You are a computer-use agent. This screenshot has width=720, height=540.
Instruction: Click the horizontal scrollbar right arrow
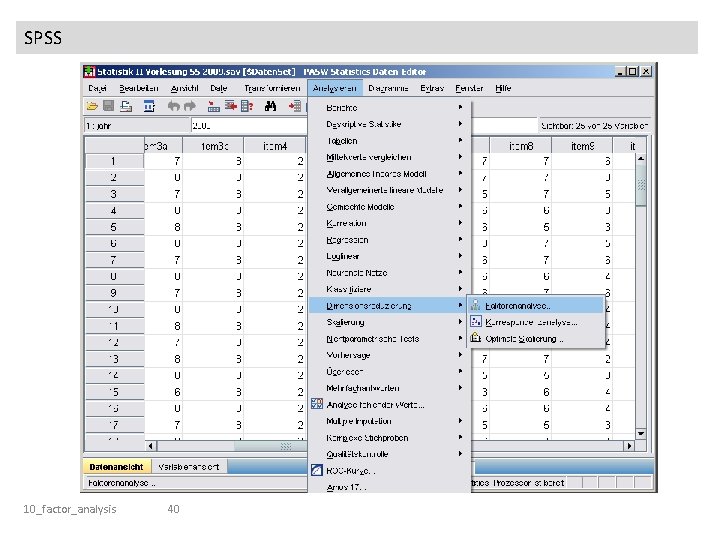coord(630,445)
